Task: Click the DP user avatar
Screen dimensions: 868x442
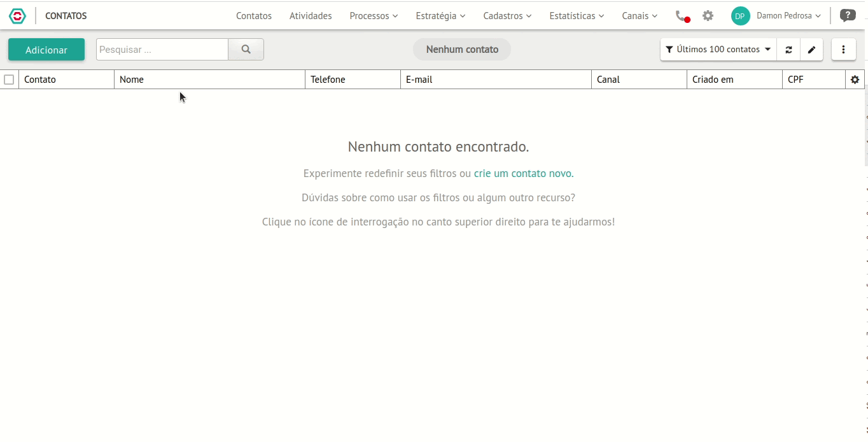Action: [x=740, y=16]
